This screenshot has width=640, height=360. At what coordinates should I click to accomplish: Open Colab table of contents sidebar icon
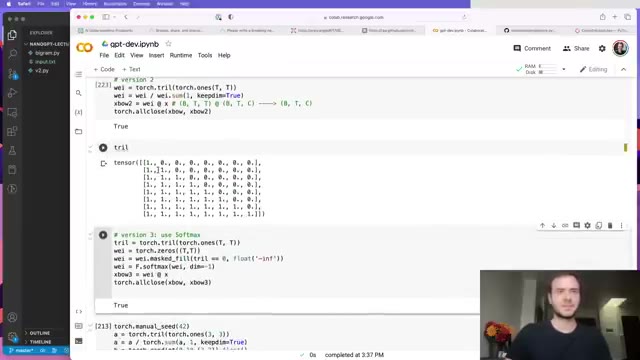[x=79, y=74]
